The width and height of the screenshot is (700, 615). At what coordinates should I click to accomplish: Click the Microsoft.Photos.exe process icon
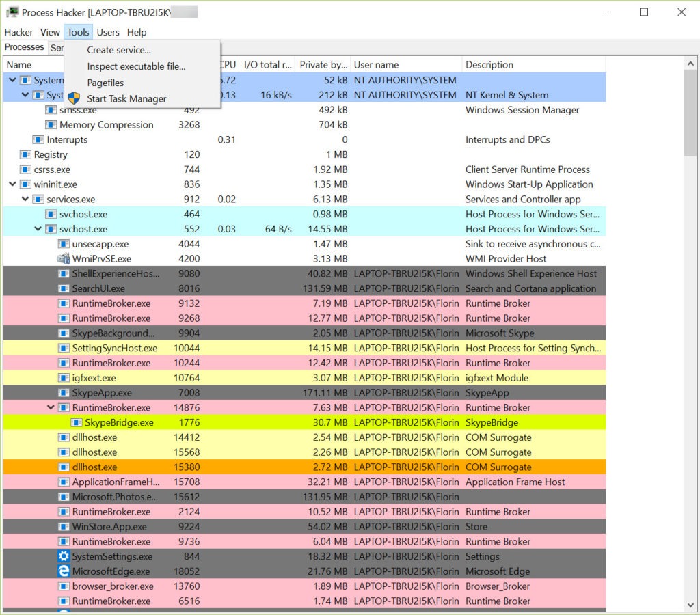point(64,497)
